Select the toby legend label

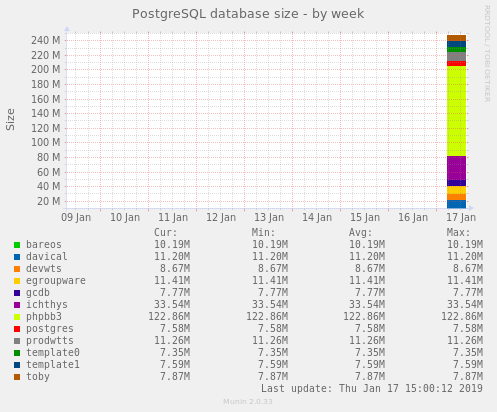pyautogui.click(x=38, y=377)
